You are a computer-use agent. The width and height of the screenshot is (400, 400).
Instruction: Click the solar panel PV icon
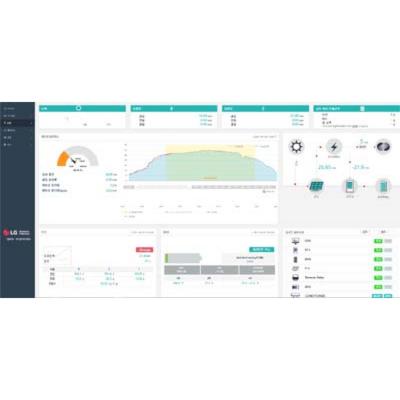point(316,186)
